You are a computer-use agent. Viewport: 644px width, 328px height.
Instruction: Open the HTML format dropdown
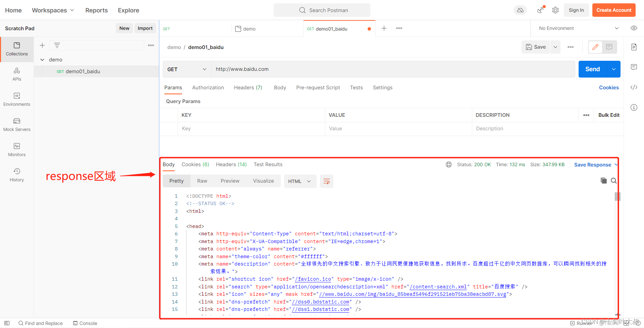300,181
